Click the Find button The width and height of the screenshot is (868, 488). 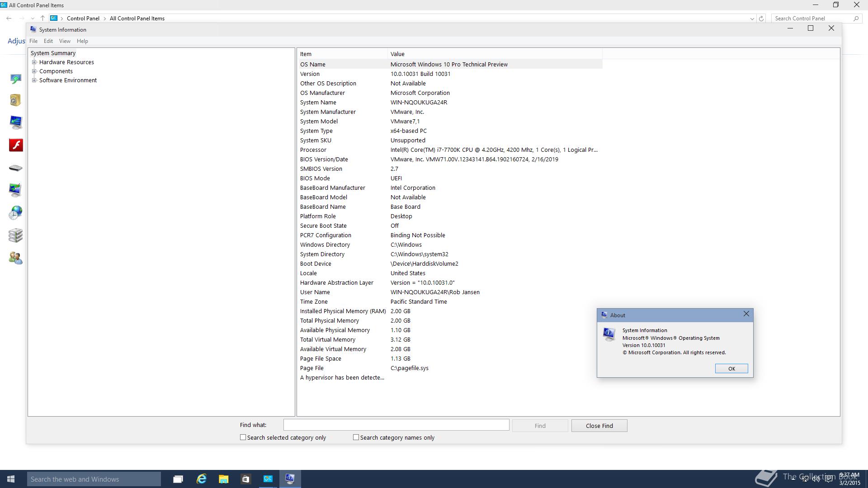[540, 426]
